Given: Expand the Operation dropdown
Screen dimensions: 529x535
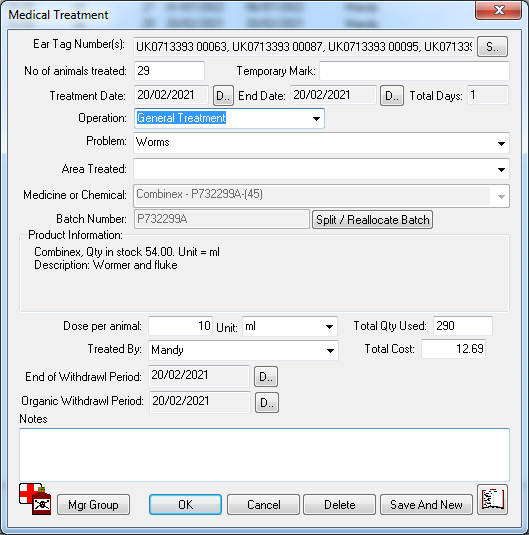Looking at the screenshot, I should 316,119.
